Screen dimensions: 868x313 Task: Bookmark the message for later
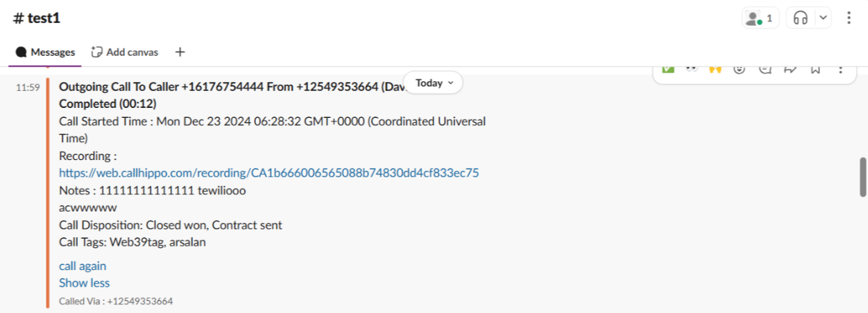point(815,69)
